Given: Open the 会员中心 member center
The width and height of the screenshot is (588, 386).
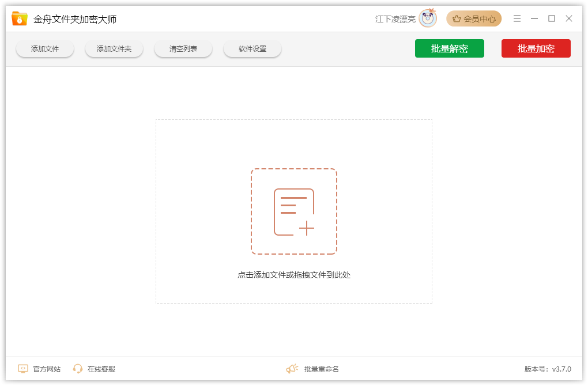Looking at the screenshot, I should coord(474,19).
